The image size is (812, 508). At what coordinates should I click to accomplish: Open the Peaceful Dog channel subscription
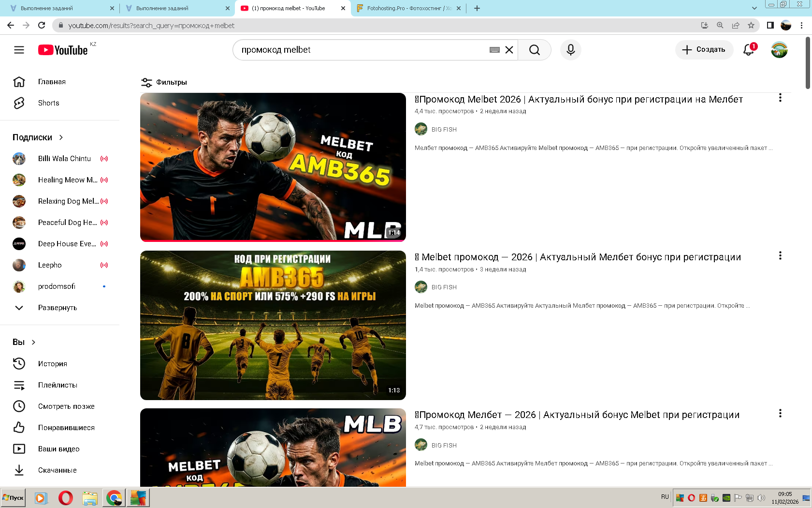(59, 223)
